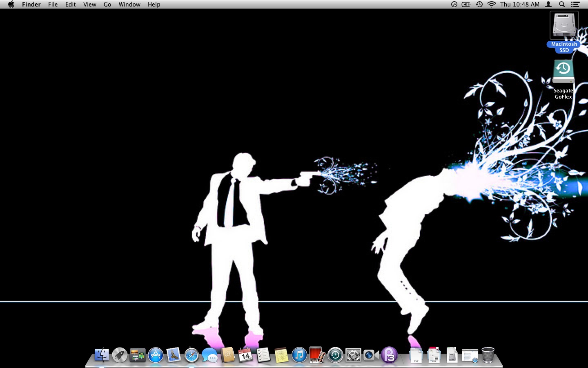Open Mission Control from the Dock

tap(138, 355)
